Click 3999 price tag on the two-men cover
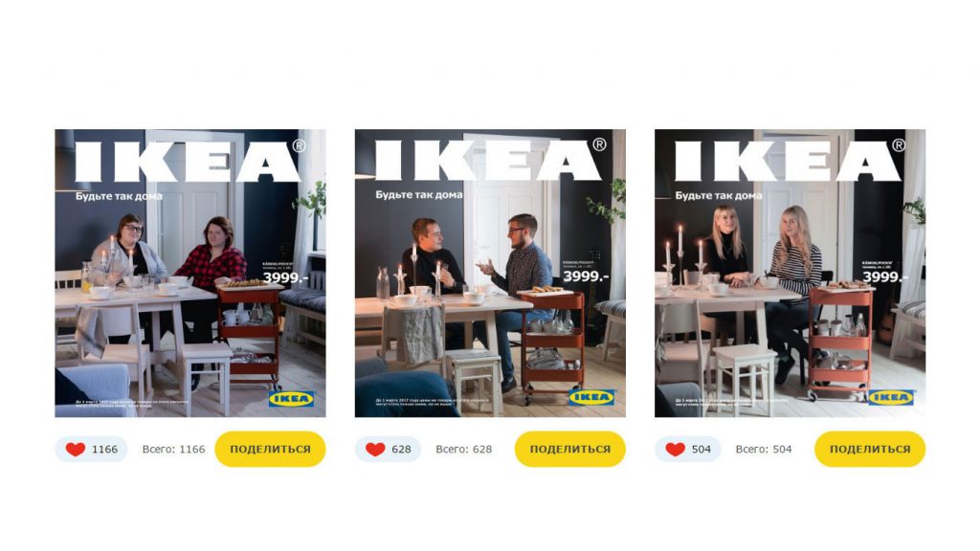This screenshot has width=980, height=551. (586, 276)
